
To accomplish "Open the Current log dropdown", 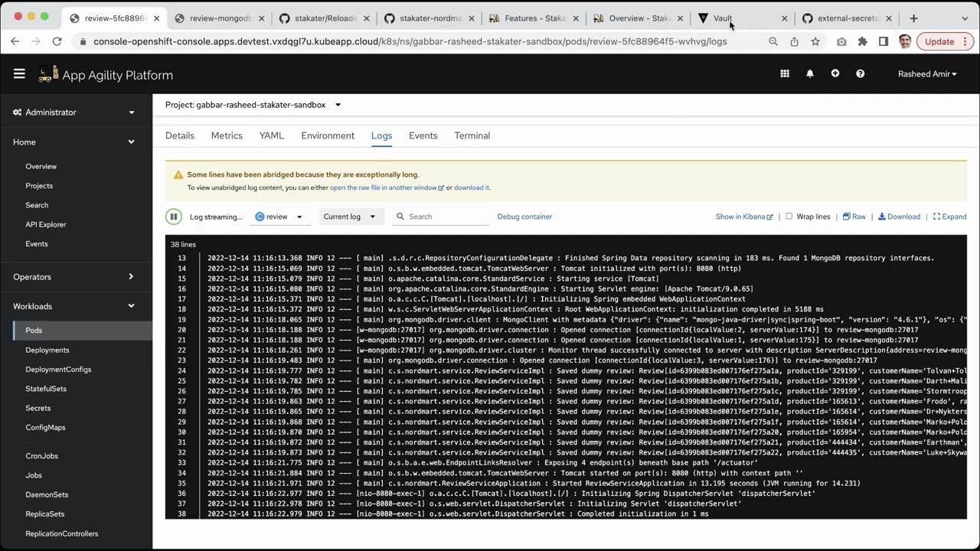I will (x=350, y=217).
